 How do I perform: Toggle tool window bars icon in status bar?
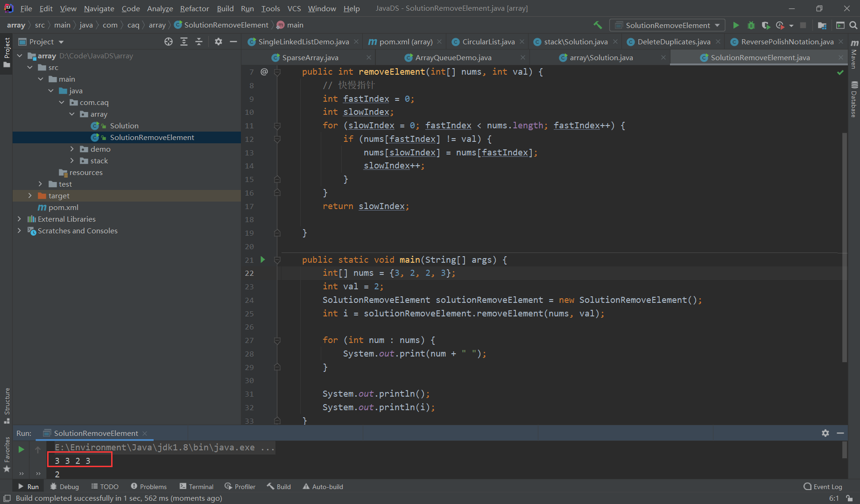(7, 498)
